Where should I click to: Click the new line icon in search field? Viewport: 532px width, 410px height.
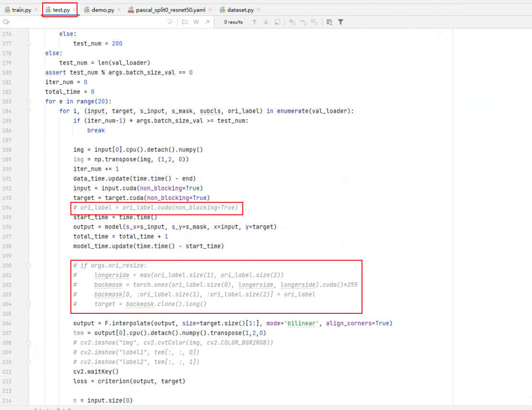(170, 22)
